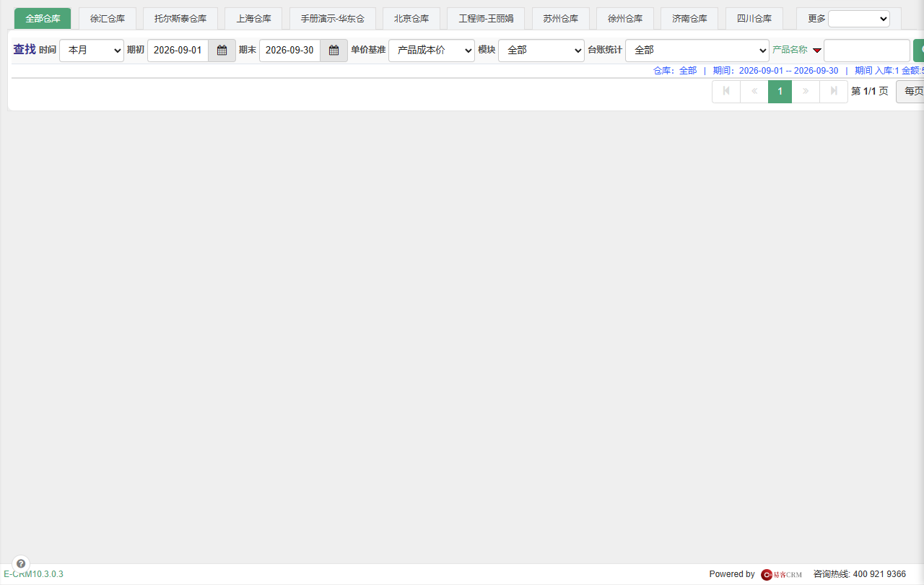Screen dimensions: 924x585
Task: Select the 全部仓库 tab
Action: click(x=43, y=19)
